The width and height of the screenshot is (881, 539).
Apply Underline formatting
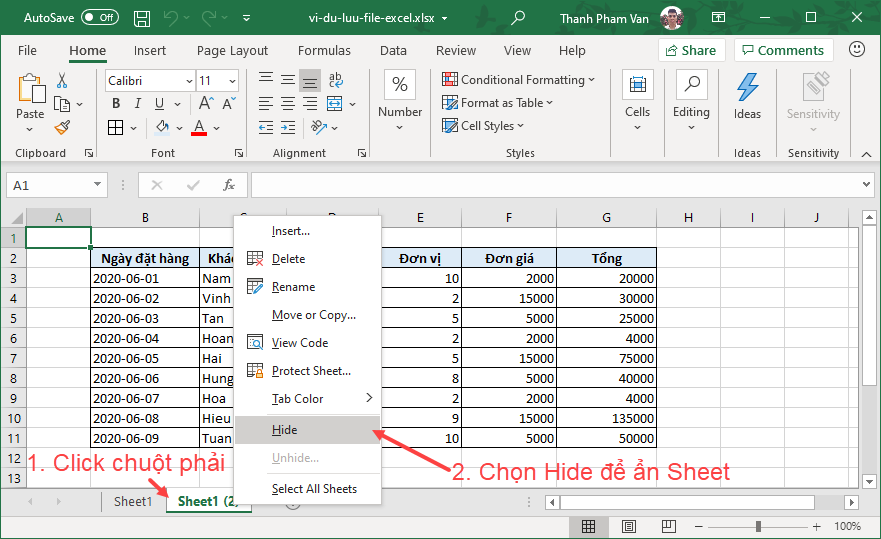pyautogui.click(x=160, y=103)
